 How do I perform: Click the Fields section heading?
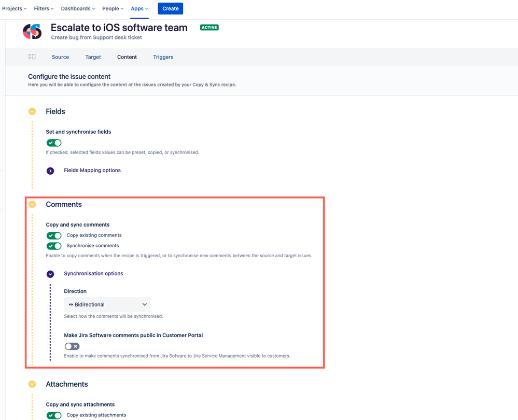tap(55, 111)
